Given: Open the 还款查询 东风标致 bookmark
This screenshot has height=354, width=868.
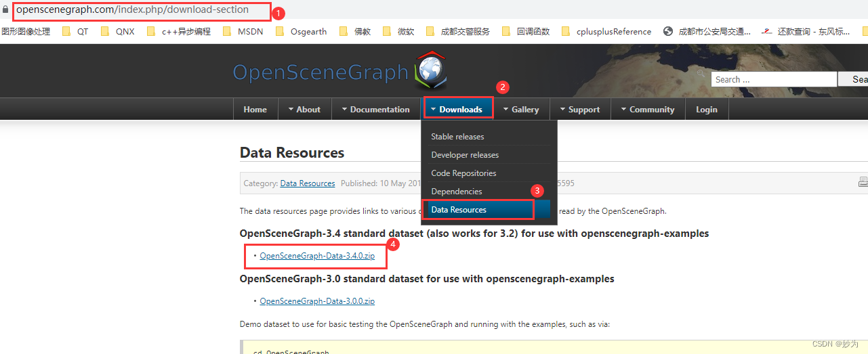Looking at the screenshot, I should [806, 31].
